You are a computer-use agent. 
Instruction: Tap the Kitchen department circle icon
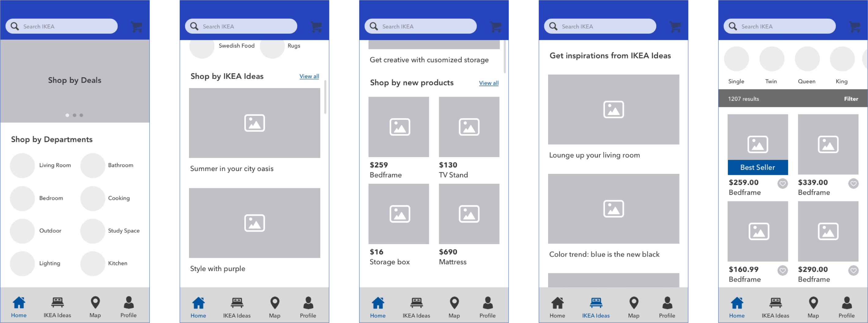(x=93, y=263)
